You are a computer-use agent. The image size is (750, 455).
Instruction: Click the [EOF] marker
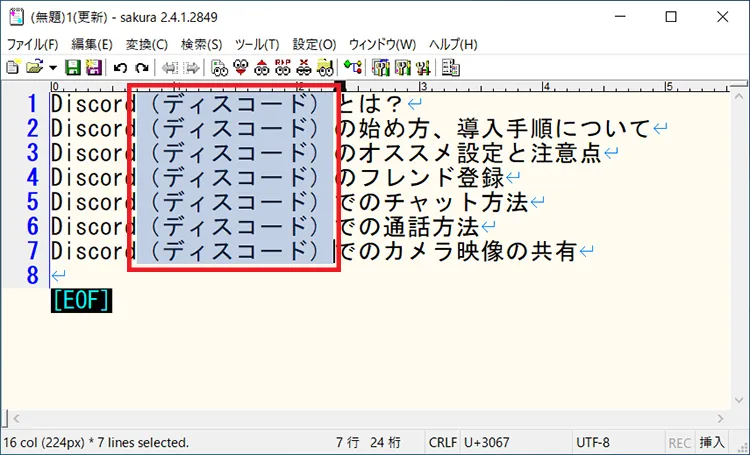[81, 300]
